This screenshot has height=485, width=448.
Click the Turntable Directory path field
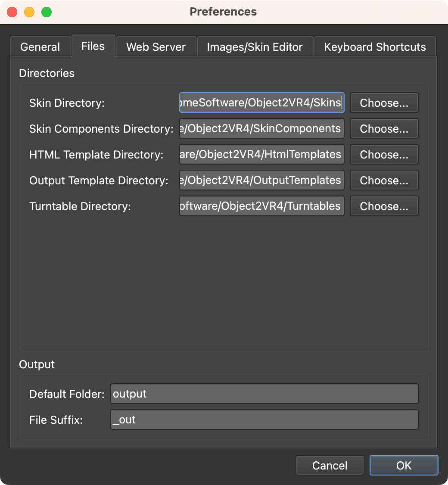(262, 206)
